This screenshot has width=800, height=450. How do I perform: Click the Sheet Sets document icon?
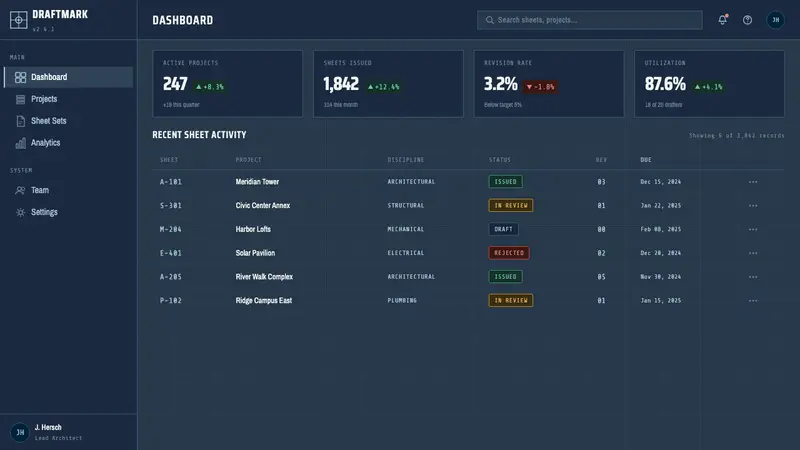click(x=20, y=121)
